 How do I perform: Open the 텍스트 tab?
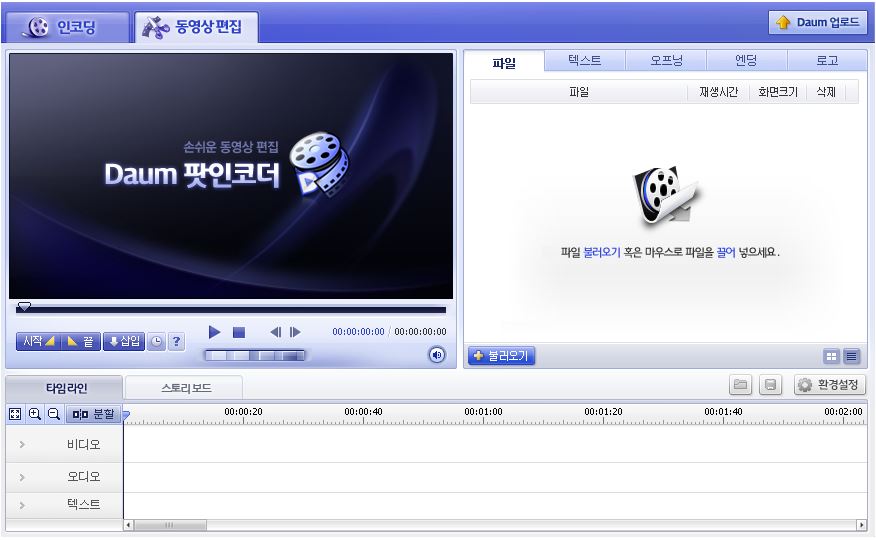tap(584, 60)
